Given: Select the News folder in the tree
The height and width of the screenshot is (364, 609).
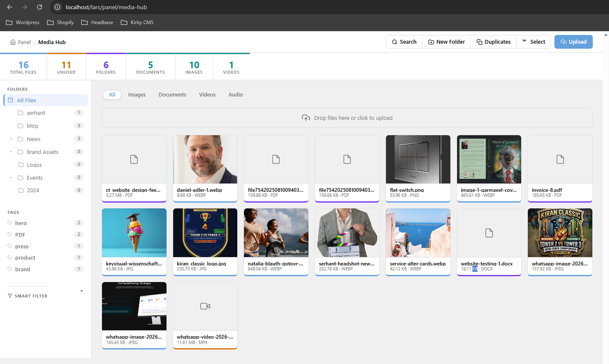Looking at the screenshot, I should (46, 139).
